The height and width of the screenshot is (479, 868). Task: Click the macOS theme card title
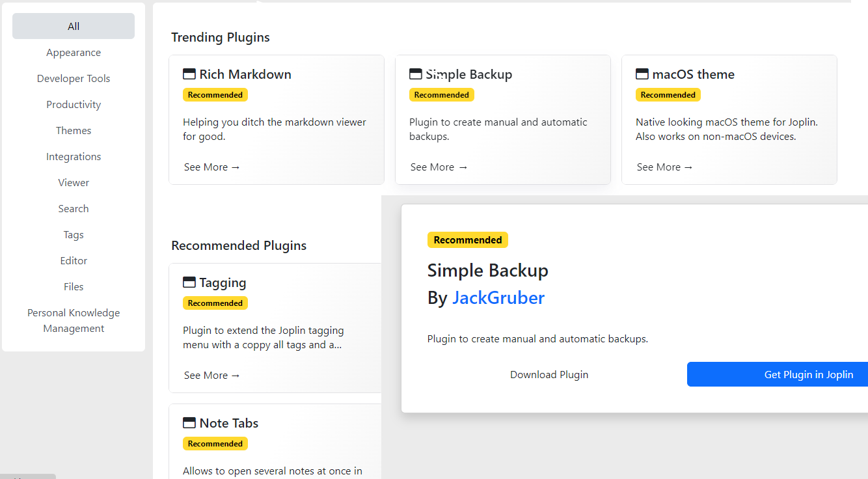pyautogui.click(x=693, y=74)
